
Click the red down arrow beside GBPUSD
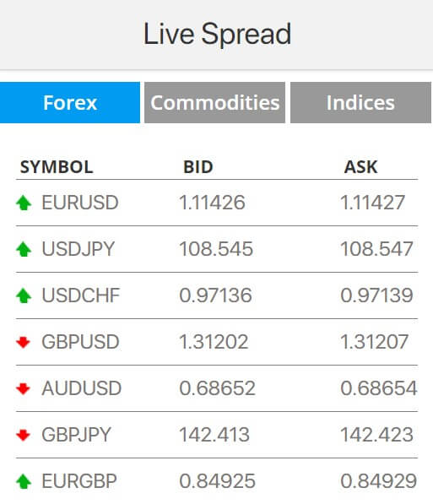point(23,342)
